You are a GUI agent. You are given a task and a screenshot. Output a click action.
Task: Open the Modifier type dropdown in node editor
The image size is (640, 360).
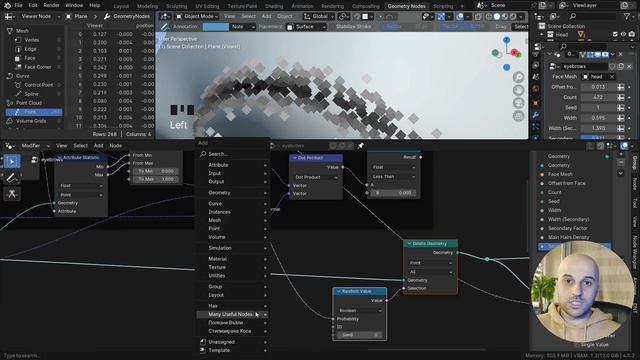[35, 146]
